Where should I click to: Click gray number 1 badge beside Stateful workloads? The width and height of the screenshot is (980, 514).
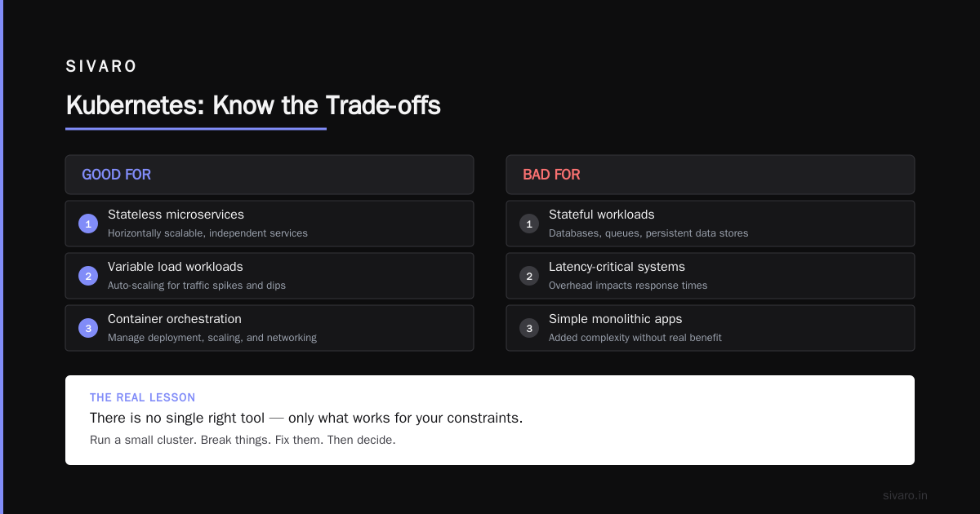click(x=529, y=224)
